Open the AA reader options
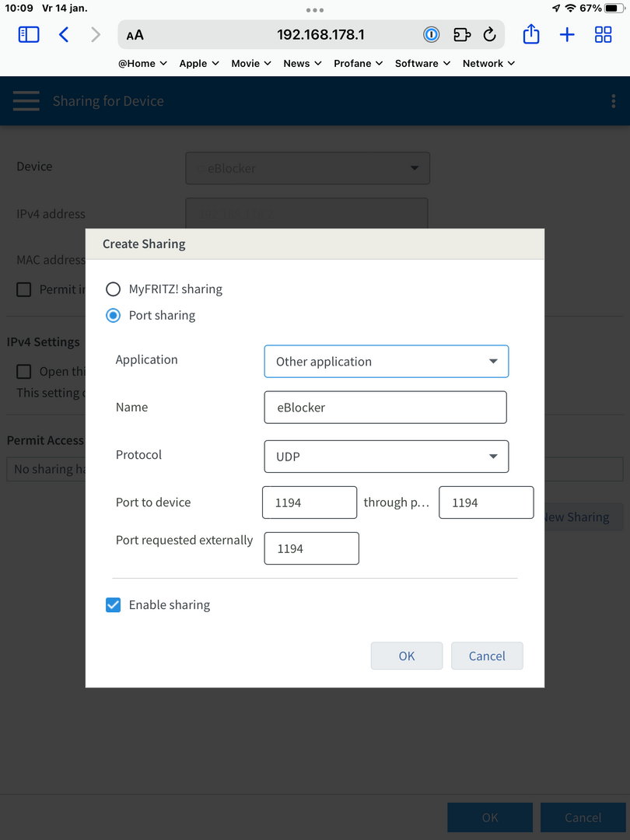Screen dimensions: 630x840 (x=135, y=35)
